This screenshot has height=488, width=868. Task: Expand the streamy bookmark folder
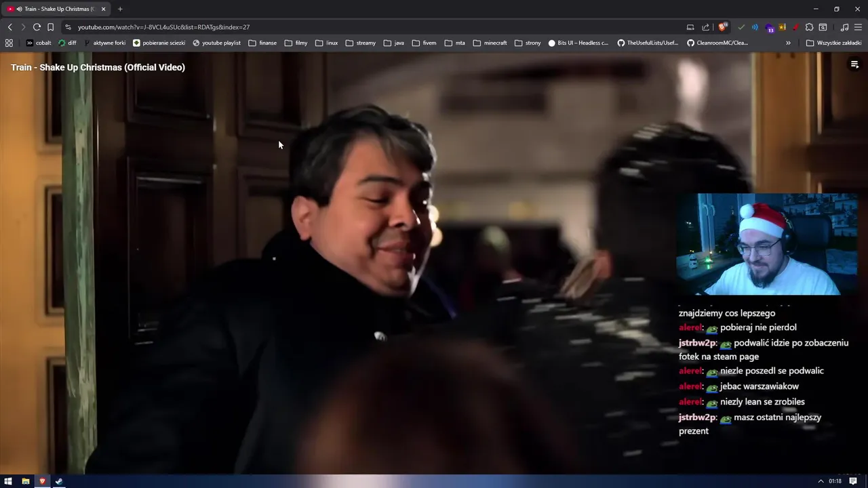point(360,43)
